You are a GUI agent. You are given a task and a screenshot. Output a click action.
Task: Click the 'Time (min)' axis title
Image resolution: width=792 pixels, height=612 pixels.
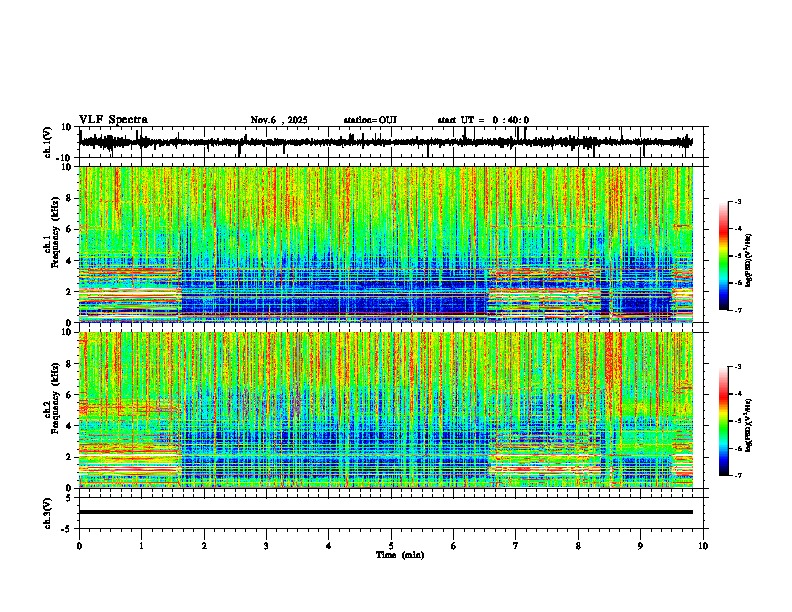[x=400, y=555]
